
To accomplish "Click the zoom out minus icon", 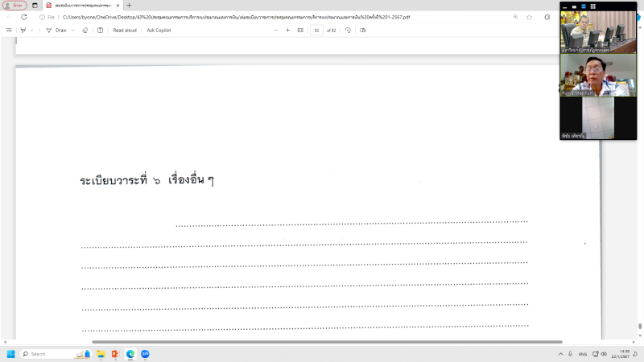I will pos(275,30).
